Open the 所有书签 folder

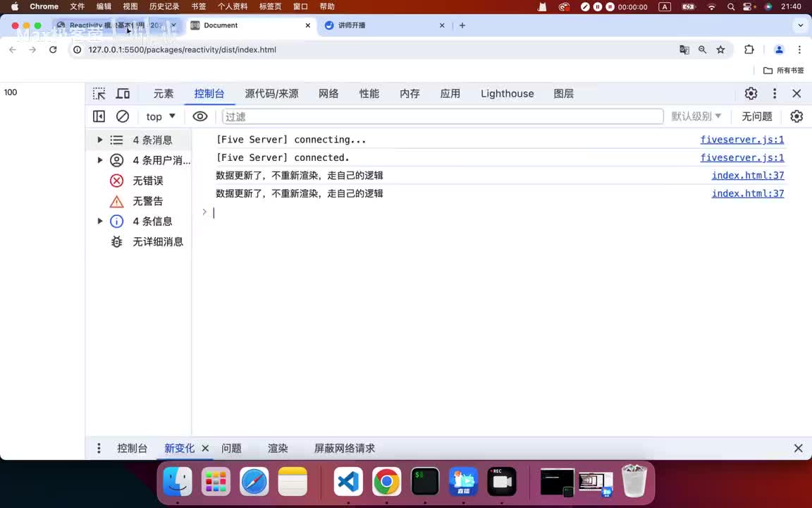click(x=784, y=71)
